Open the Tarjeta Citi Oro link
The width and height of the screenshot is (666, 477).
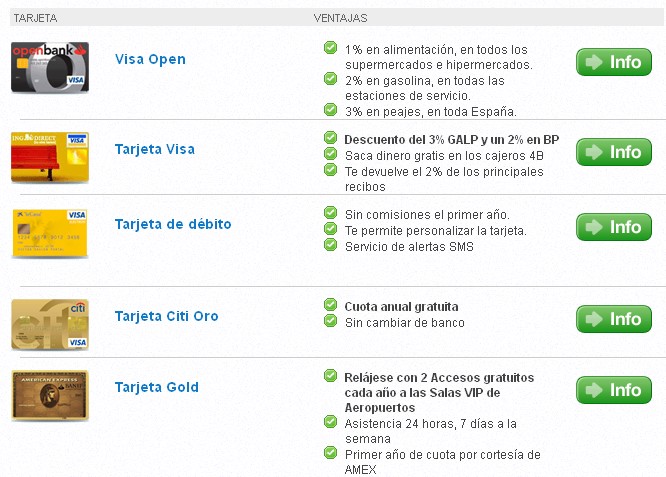coord(166,316)
